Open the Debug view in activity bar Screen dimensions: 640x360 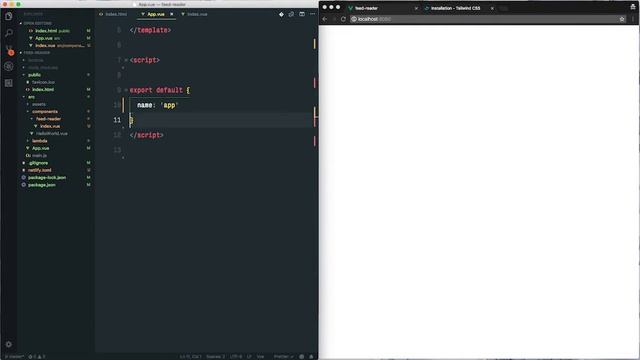click(9, 66)
